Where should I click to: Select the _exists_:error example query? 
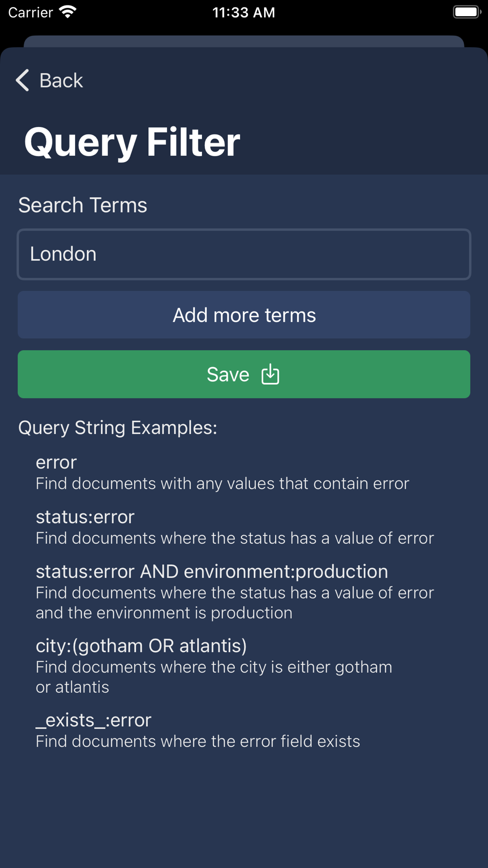(94, 720)
